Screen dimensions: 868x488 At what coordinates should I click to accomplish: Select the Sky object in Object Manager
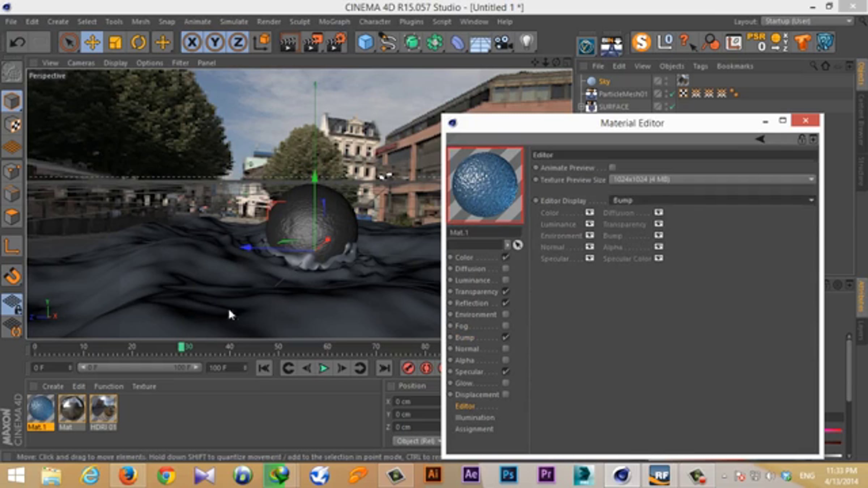click(x=604, y=81)
